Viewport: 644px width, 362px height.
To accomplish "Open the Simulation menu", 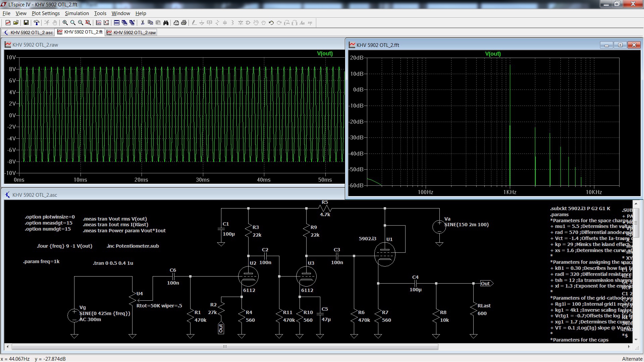I will click(x=77, y=13).
